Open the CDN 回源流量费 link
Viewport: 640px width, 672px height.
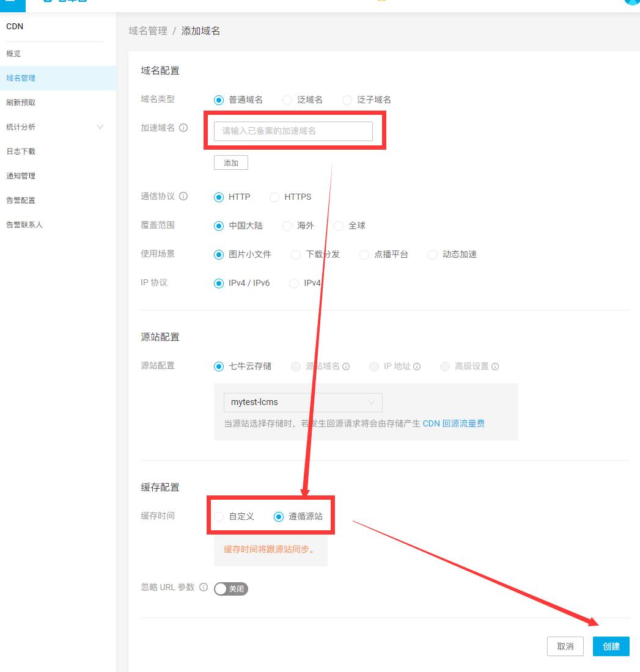point(454,423)
